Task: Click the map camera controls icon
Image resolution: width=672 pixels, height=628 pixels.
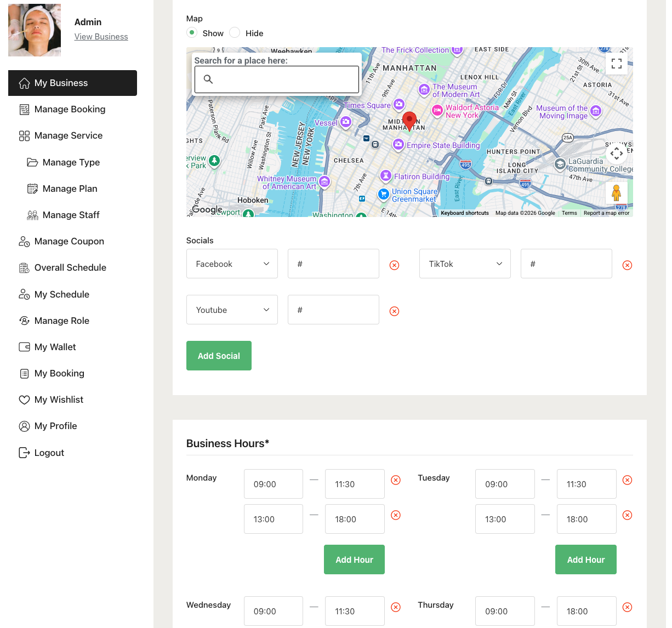Action: (617, 153)
